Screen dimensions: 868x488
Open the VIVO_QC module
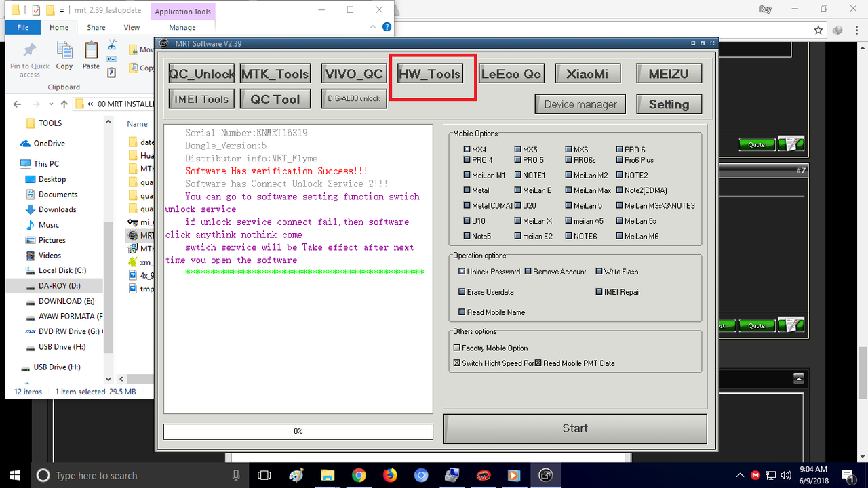(x=354, y=74)
